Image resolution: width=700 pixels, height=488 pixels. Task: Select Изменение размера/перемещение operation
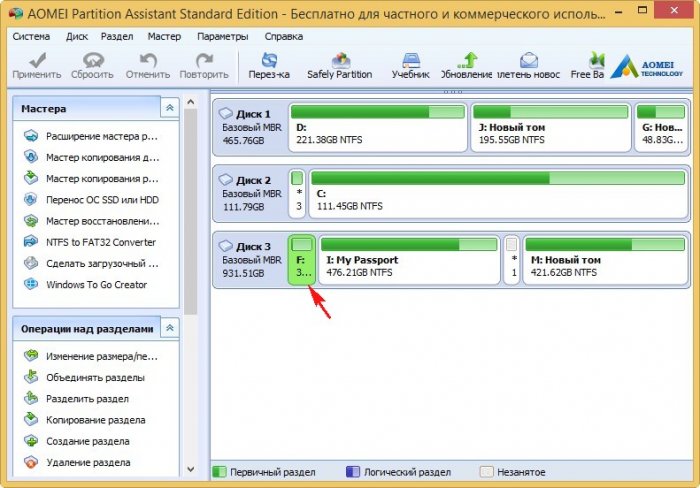[x=91, y=356]
